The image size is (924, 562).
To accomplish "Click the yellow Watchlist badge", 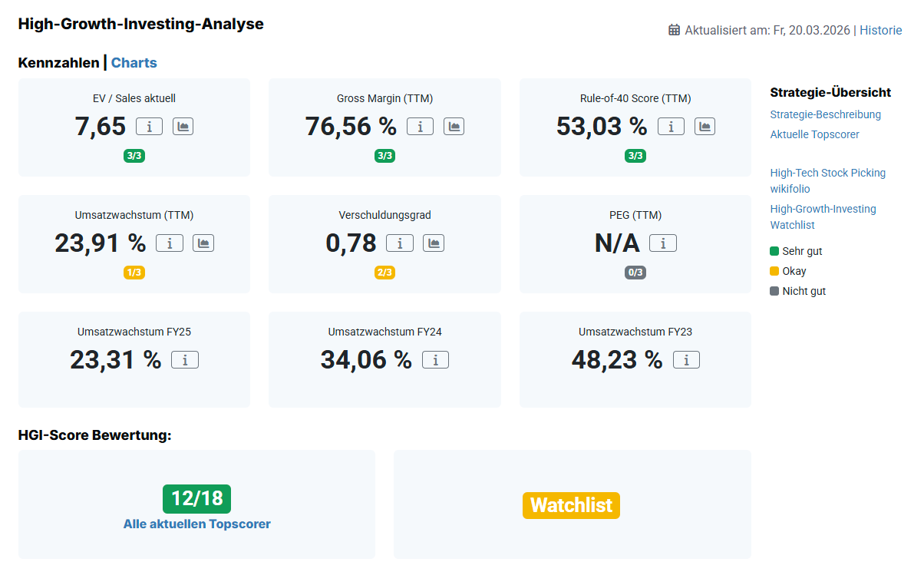I will click(x=571, y=505).
